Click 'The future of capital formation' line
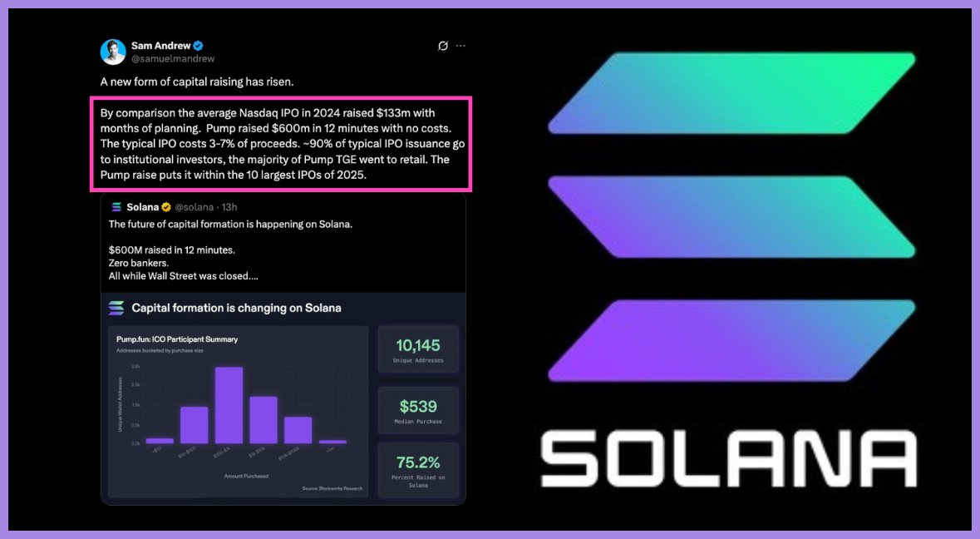 [230, 225]
